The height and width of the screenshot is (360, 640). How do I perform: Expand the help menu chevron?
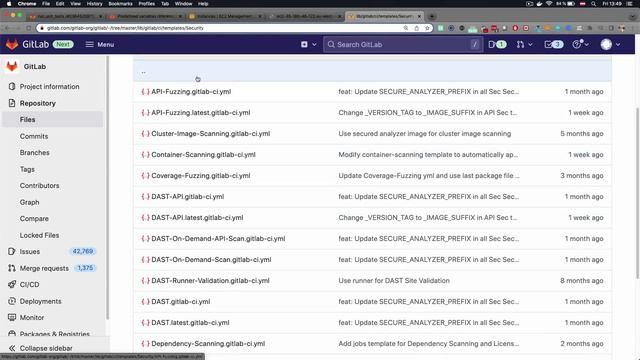[587, 44]
